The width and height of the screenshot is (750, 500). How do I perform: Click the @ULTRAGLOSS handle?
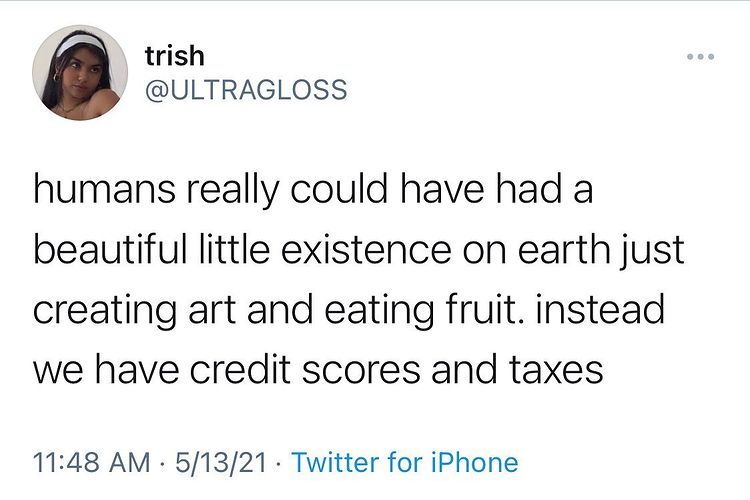pos(246,90)
